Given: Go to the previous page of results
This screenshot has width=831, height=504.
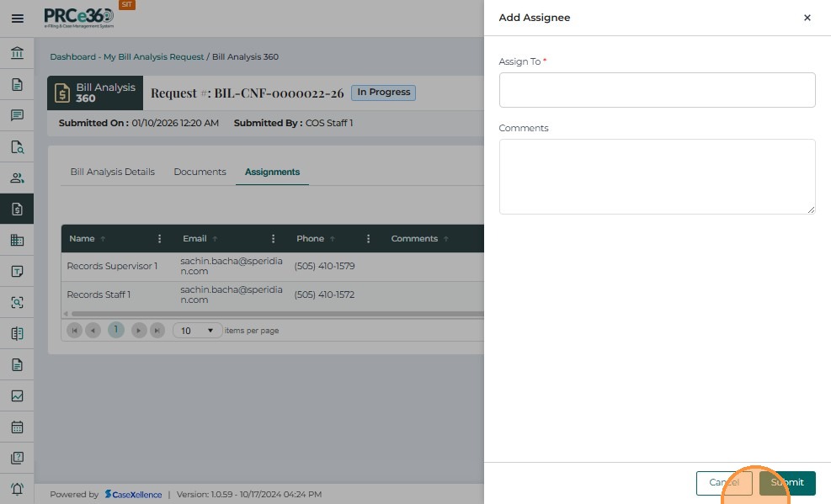Looking at the screenshot, I should (93, 331).
